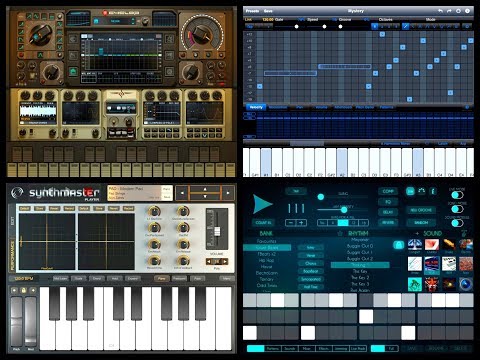
Task: Click the green home icon on vintage synth
Action: click(73, 71)
